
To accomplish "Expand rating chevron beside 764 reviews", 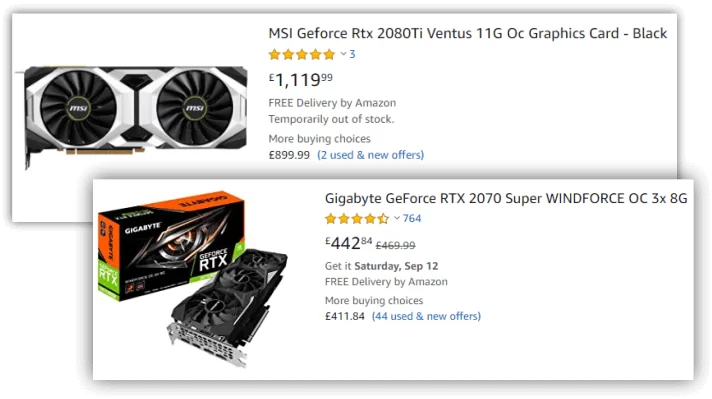I will click(397, 218).
